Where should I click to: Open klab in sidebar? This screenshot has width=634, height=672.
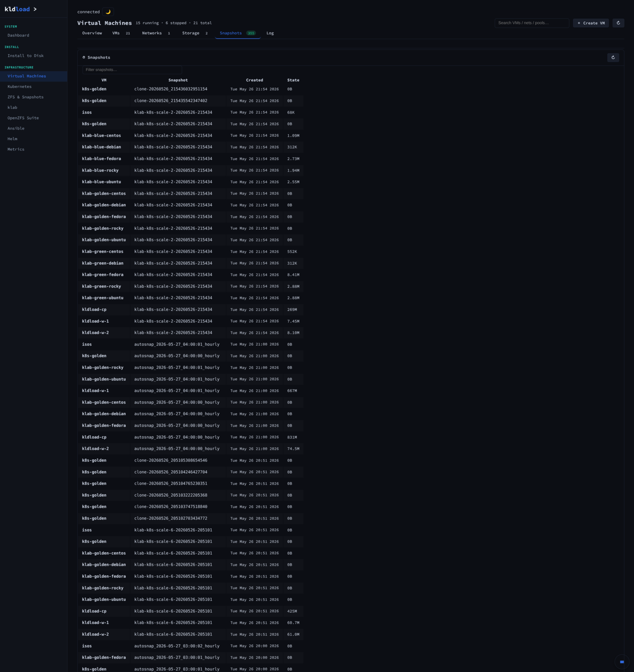(34, 107)
